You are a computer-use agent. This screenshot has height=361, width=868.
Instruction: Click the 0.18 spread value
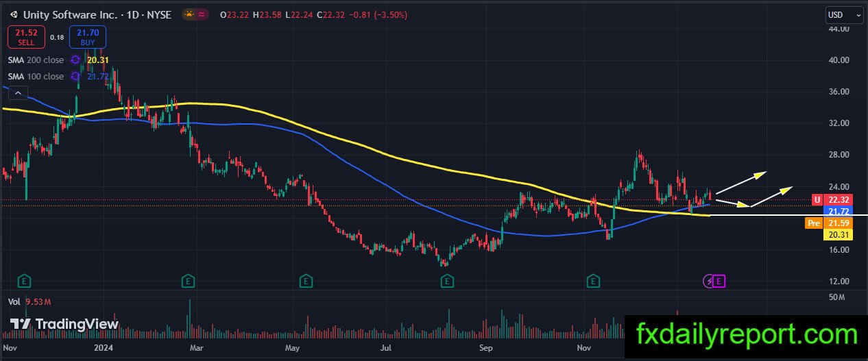tap(57, 38)
